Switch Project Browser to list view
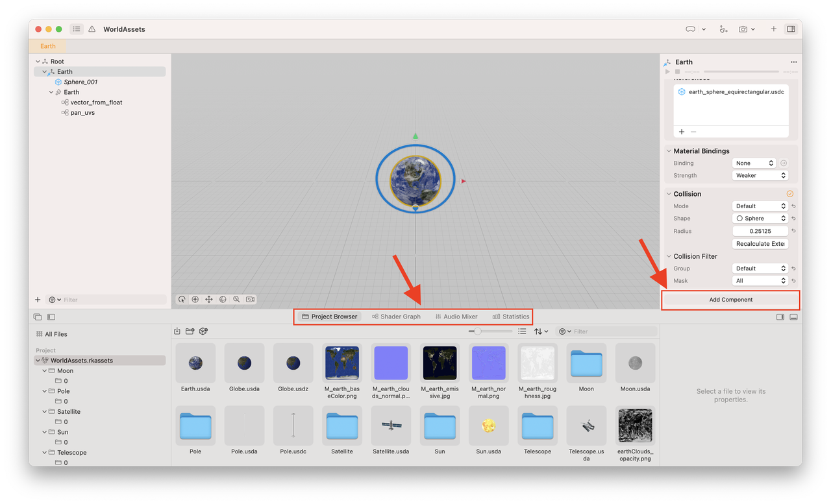 pyautogui.click(x=522, y=331)
